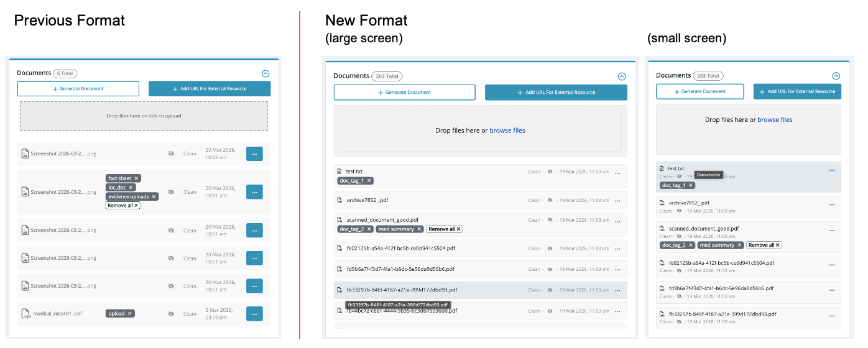Viewport: 868px width, 348px height.
Task: Click Add URL For External Resource in large screen panel
Action: click(556, 93)
